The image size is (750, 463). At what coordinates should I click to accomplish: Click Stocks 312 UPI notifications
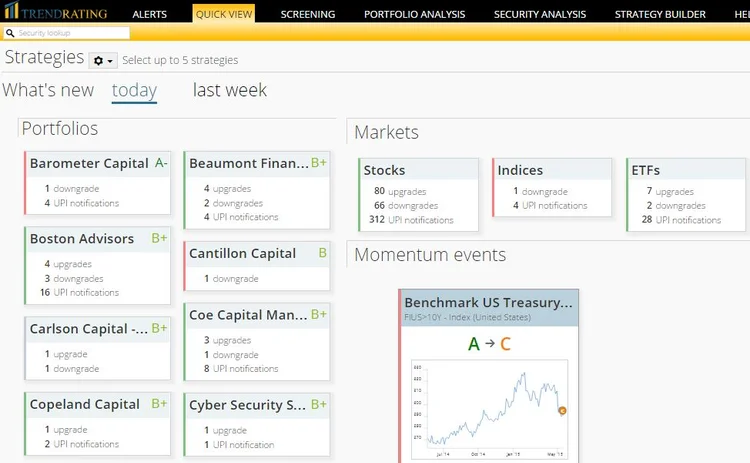[x=411, y=220]
